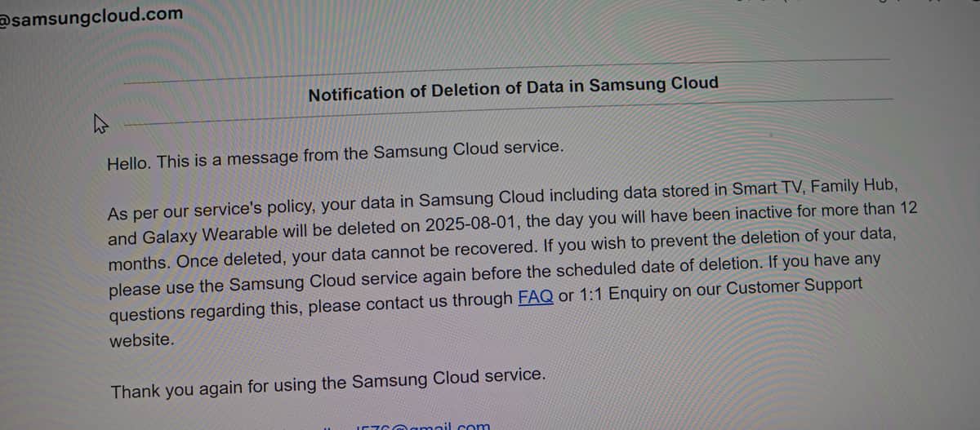
Task: Click the partially visible gmail.com address
Action: (423, 425)
